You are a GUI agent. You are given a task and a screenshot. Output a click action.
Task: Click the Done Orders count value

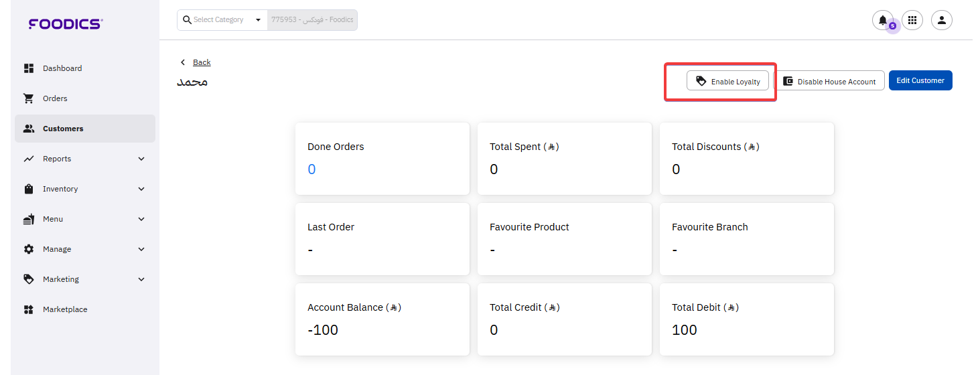click(x=311, y=169)
